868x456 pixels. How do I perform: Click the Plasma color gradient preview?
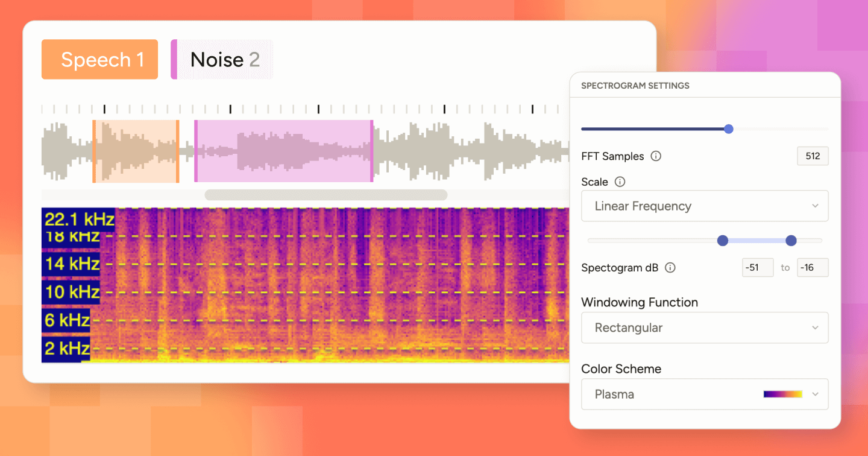click(783, 393)
